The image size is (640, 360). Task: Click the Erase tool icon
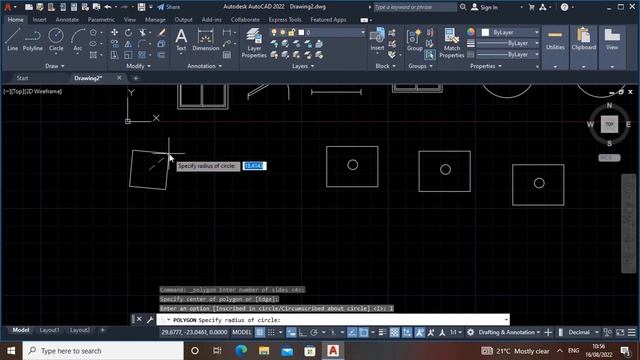click(162, 32)
